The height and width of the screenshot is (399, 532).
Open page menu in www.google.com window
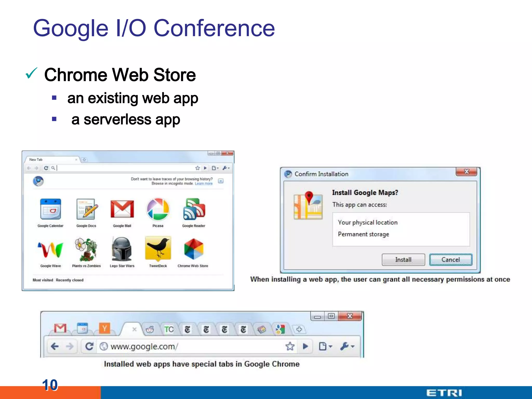coord(325,346)
